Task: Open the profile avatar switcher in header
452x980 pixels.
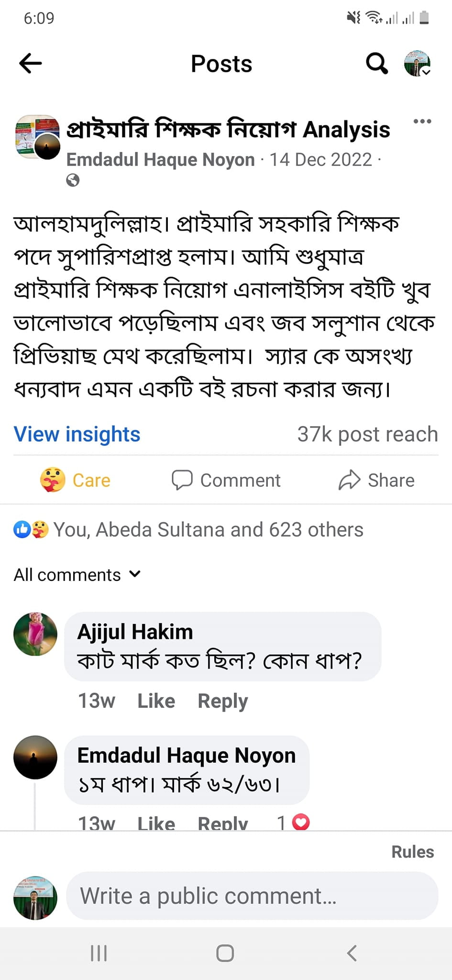Action: pyautogui.click(x=417, y=64)
